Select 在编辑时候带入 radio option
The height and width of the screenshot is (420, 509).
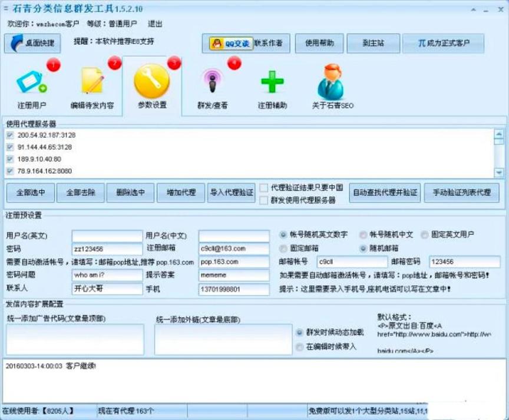click(300, 347)
